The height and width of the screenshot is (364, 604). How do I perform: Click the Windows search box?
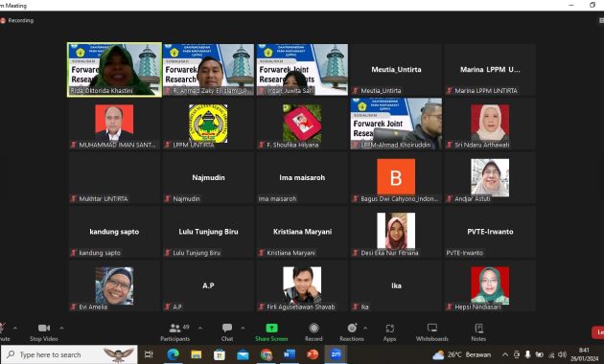(x=69, y=354)
